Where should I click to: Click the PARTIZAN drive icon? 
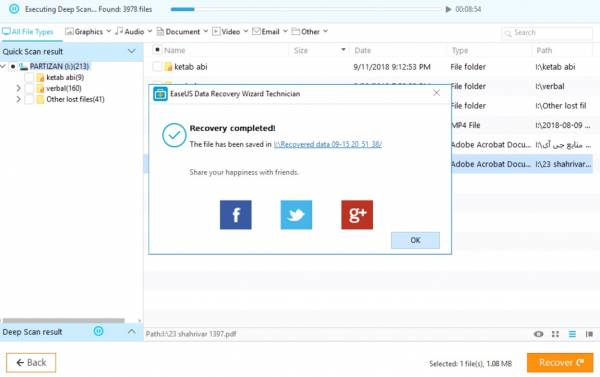[24, 67]
